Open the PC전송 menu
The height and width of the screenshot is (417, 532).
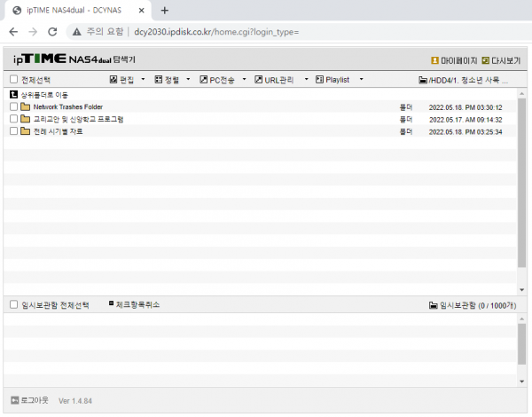[223, 80]
